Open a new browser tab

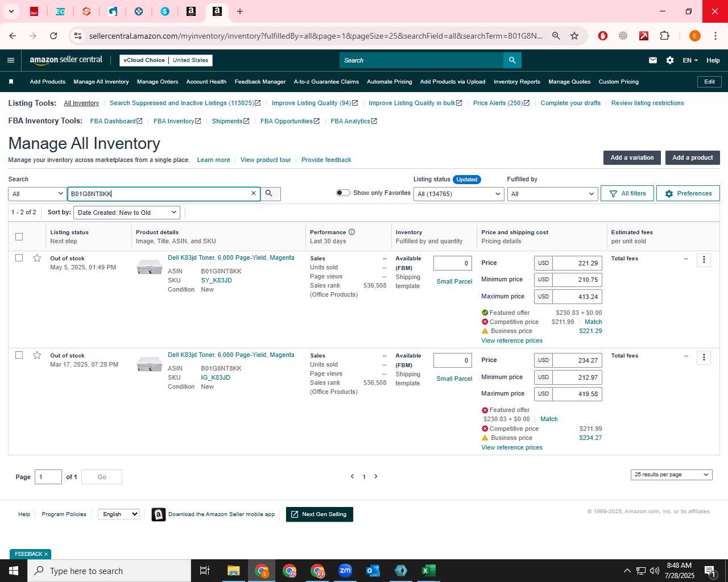pyautogui.click(x=240, y=11)
